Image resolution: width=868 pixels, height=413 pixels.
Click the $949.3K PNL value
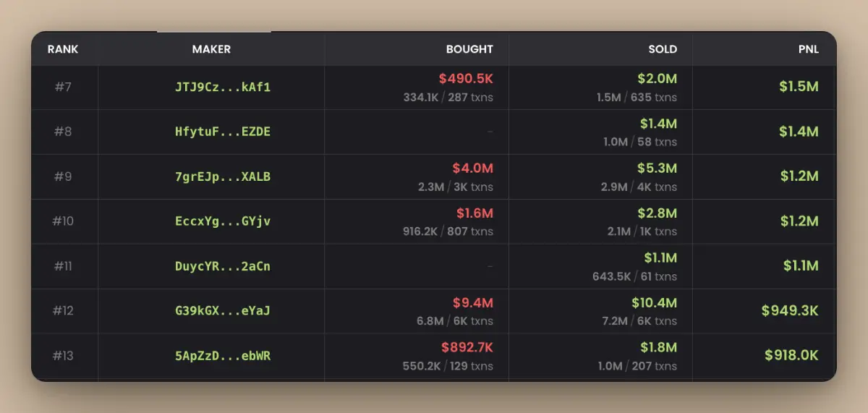(790, 312)
